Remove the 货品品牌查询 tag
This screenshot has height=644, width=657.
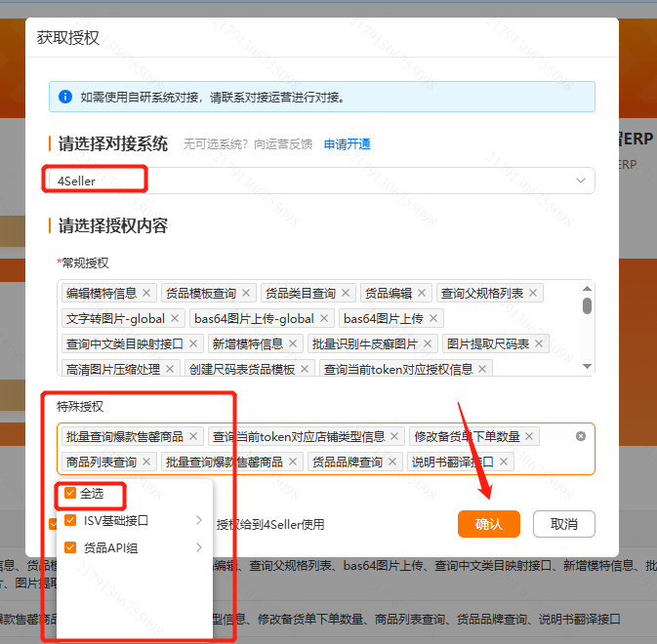(x=392, y=462)
